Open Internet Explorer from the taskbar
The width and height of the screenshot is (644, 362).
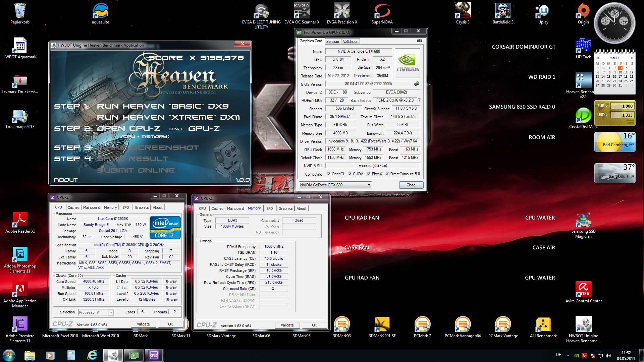coord(92,355)
